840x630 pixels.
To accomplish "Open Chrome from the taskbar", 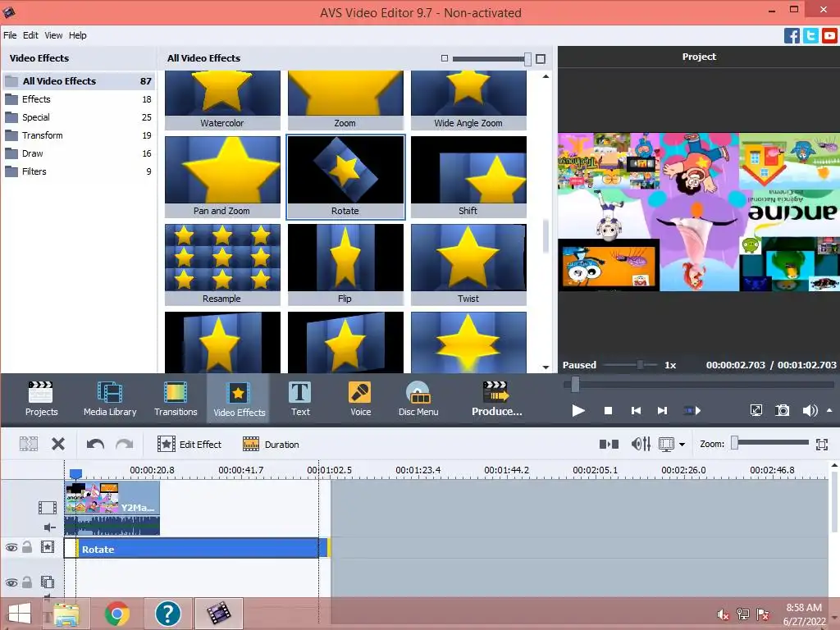I will (x=116, y=614).
